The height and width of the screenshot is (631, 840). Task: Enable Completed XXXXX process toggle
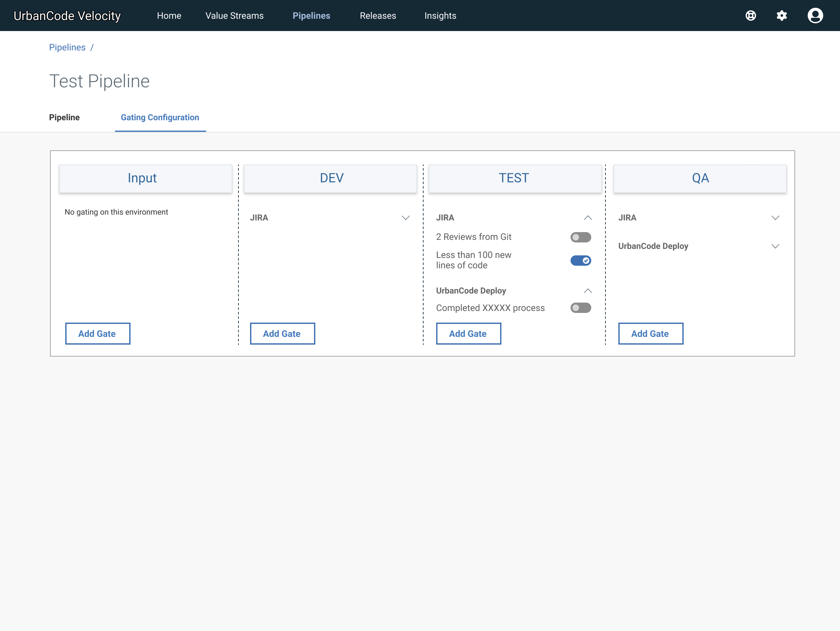click(x=580, y=308)
